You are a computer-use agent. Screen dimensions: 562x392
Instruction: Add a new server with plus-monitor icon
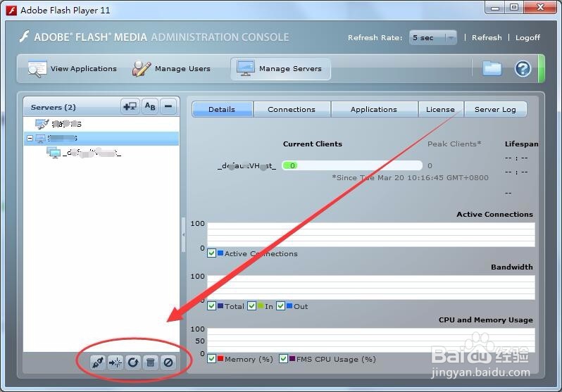(x=130, y=106)
